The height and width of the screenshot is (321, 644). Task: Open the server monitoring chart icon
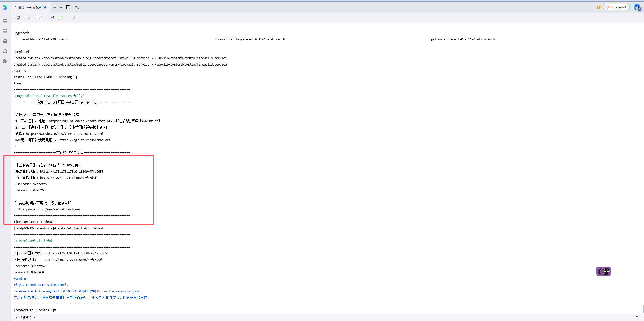coord(73,18)
